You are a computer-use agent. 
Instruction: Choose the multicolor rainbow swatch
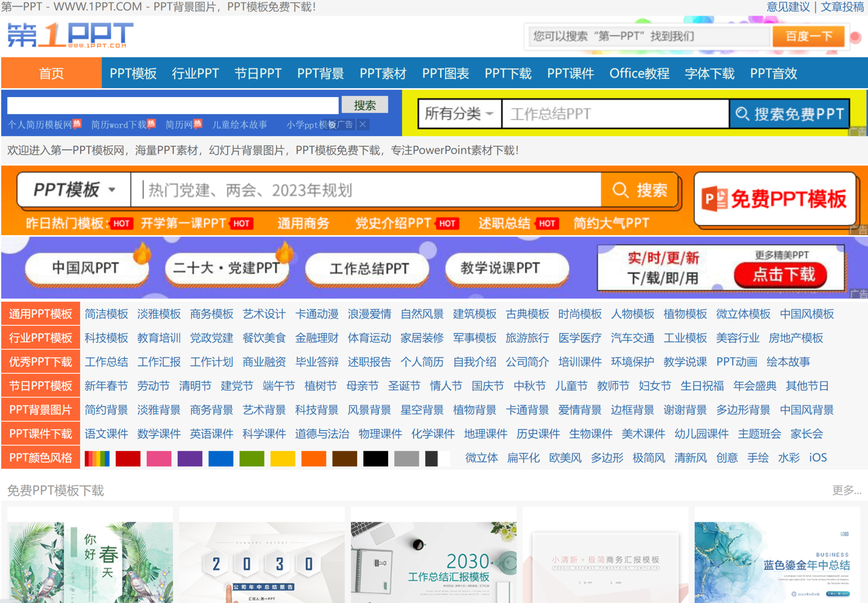point(97,458)
